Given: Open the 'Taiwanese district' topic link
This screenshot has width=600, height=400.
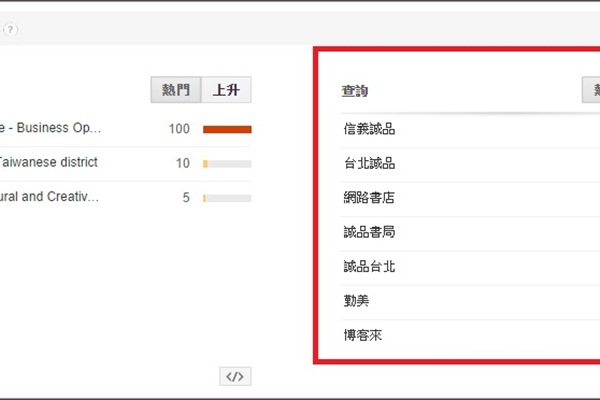Looking at the screenshot, I should pyautogui.click(x=48, y=162).
